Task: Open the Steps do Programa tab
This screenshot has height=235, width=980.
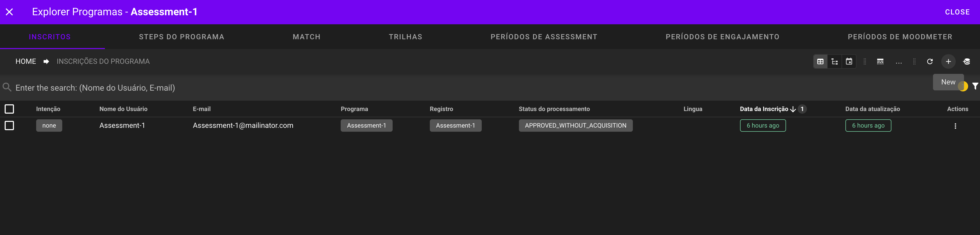Action: point(182,37)
